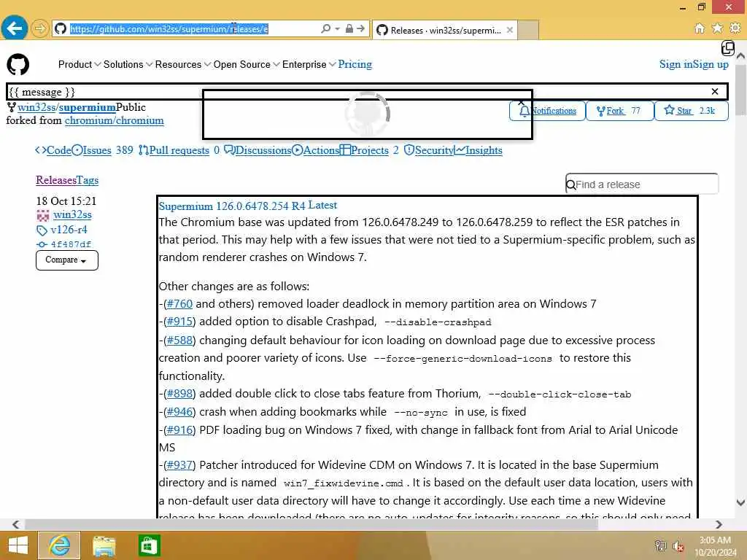Open the browser Home icon
The width and height of the screenshot is (747, 560).
[x=700, y=28]
